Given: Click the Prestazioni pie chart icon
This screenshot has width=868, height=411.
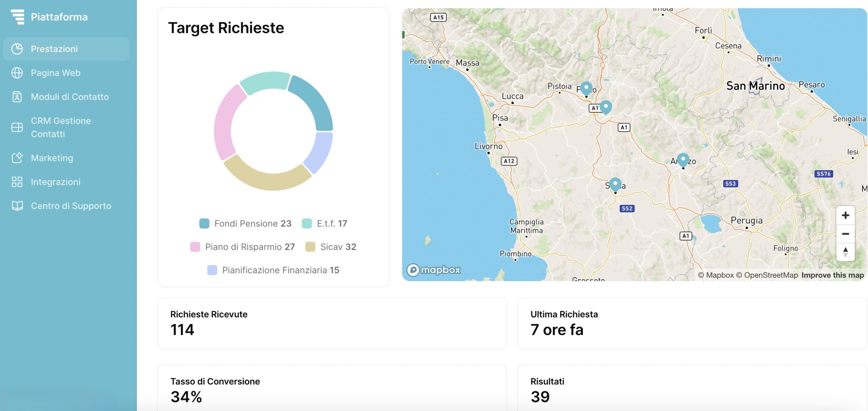Looking at the screenshot, I should click(x=17, y=49).
